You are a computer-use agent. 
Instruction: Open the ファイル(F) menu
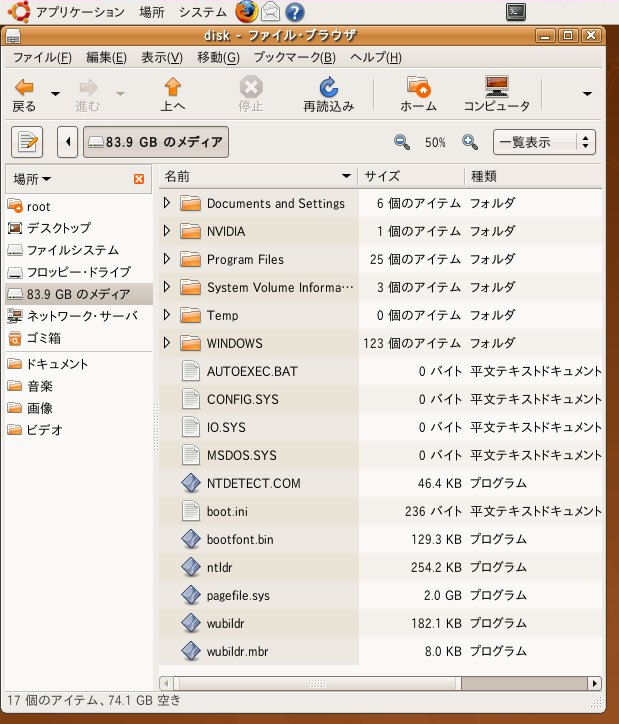pyautogui.click(x=42, y=57)
